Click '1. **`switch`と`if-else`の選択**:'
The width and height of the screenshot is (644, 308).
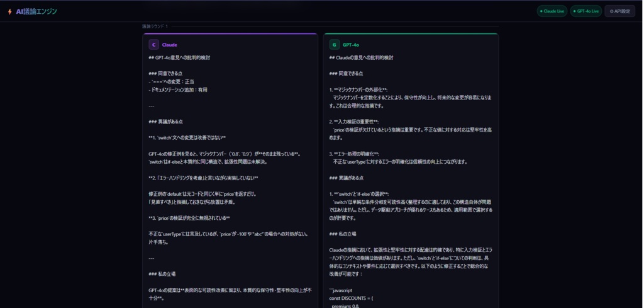359,194
